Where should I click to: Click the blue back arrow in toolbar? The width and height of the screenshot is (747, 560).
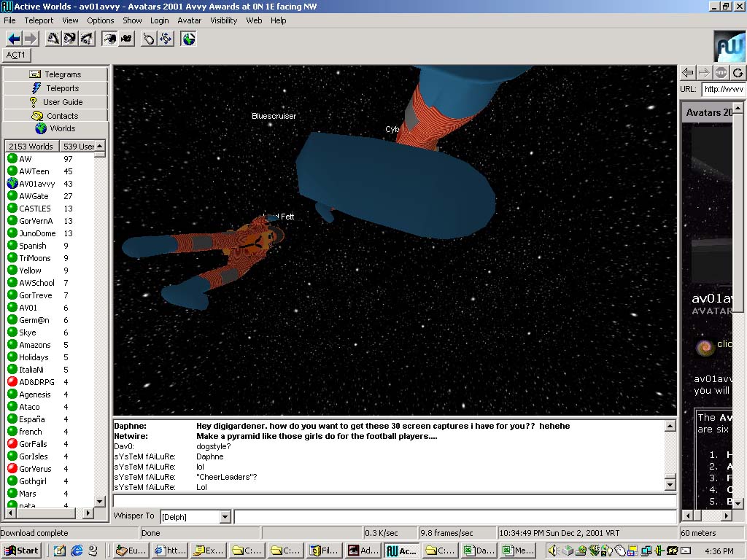pos(14,39)
